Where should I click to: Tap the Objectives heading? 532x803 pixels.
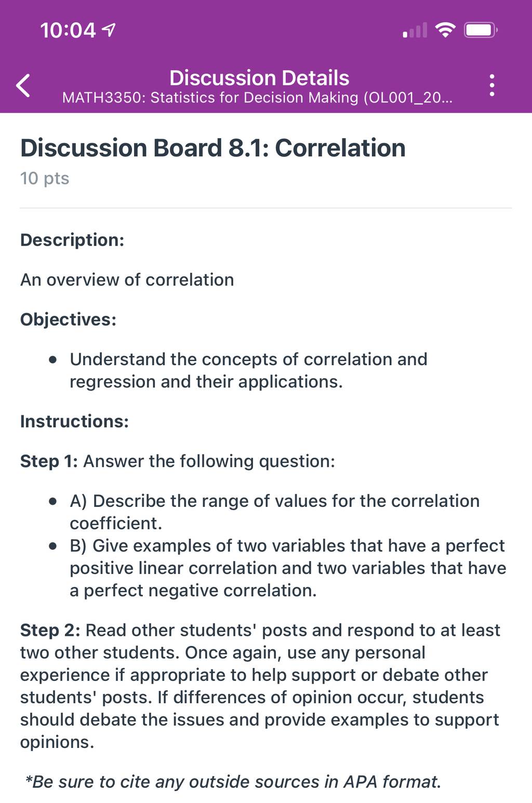(68, 319)
